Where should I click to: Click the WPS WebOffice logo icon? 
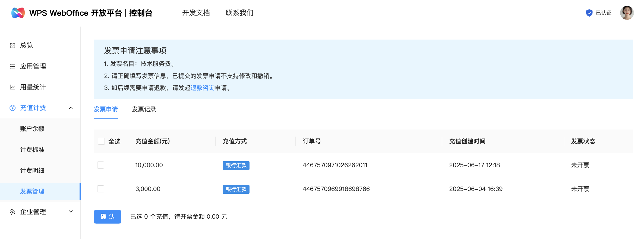tap(18, 13)
